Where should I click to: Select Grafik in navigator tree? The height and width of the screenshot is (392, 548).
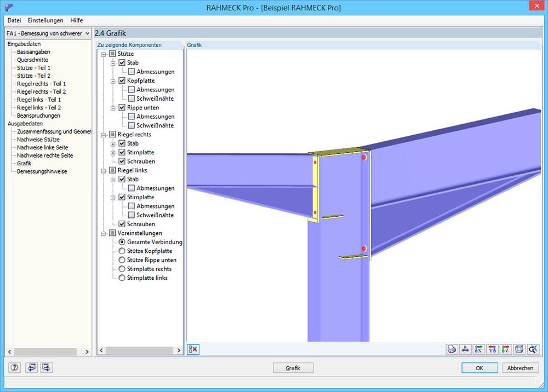coord(24,163)
